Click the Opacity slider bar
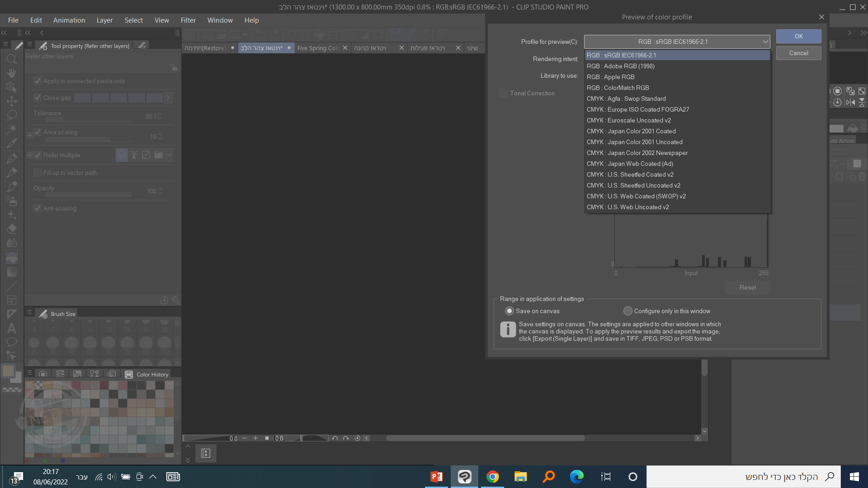 click(88, 194)
